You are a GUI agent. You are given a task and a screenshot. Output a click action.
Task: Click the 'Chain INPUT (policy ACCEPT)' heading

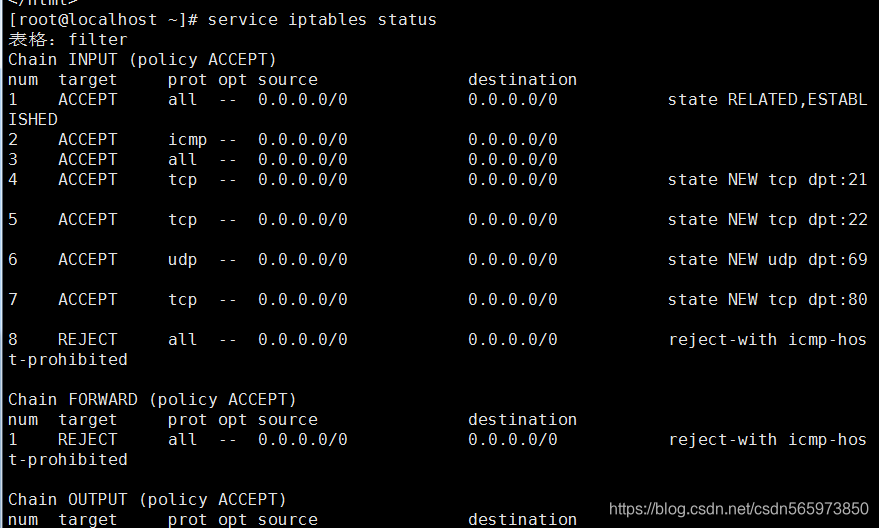(142, 60)
